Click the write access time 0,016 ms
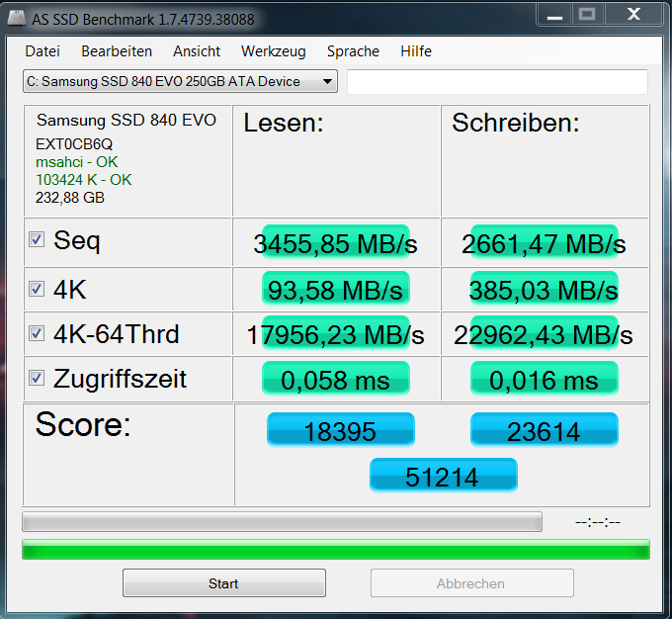 [544, 379]
